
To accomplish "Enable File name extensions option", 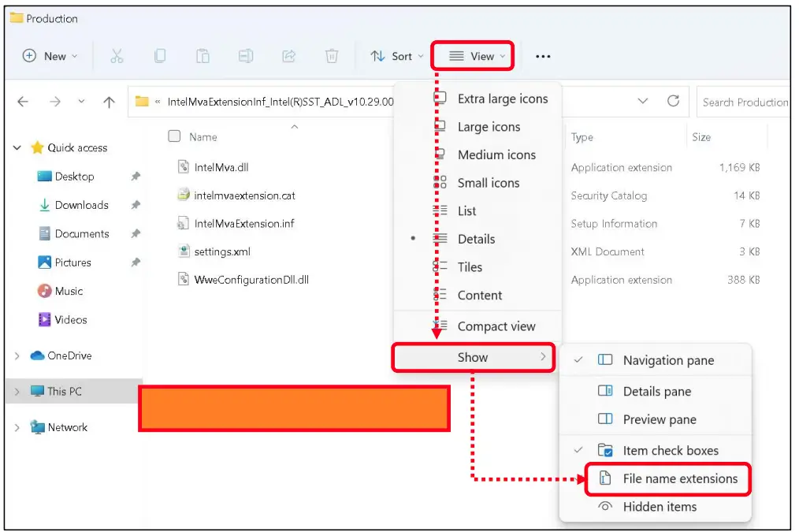I will (x=667, y=478).
